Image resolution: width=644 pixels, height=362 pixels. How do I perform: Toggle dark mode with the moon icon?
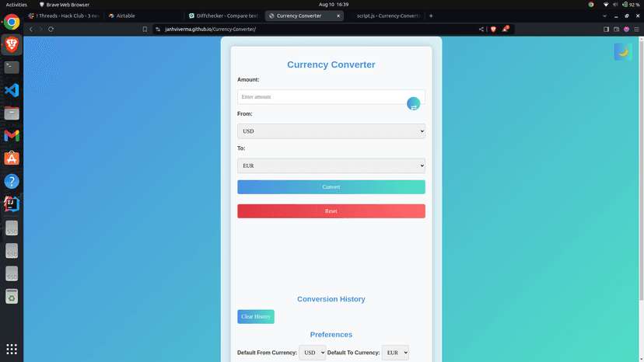pos(622,51)
